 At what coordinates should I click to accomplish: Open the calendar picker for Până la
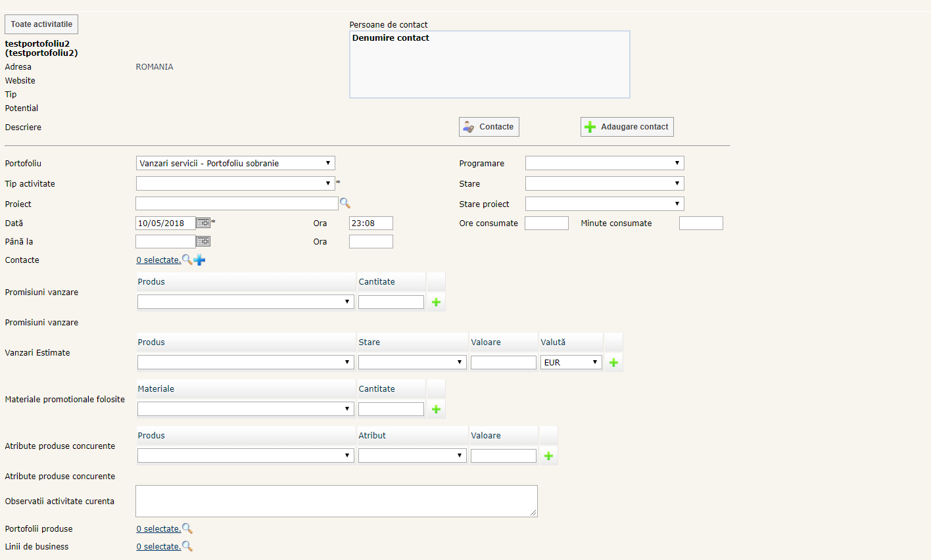[203, 242]
